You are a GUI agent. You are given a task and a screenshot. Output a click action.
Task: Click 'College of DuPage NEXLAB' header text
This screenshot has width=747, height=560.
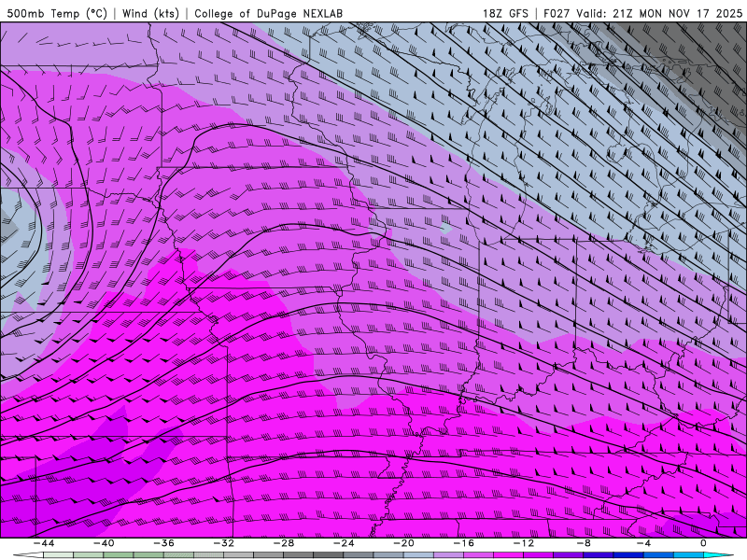point(268,13)
